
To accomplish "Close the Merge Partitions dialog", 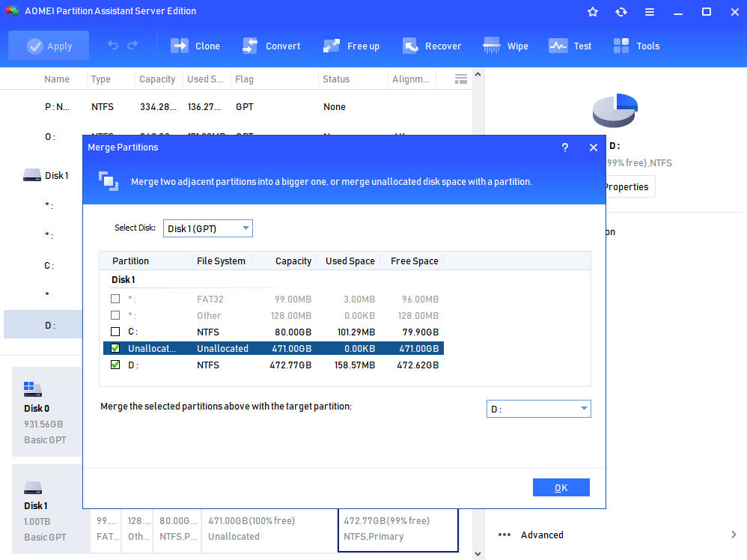I will (593, 147).
